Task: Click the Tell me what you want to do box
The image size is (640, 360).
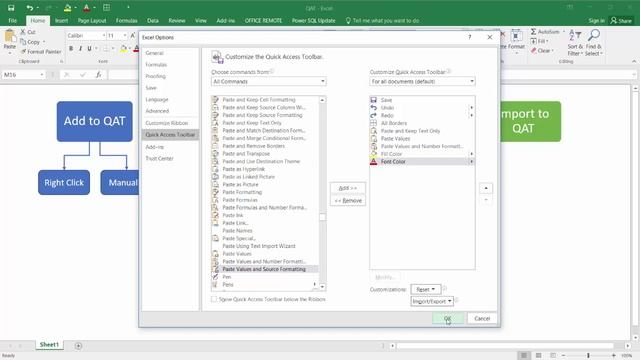Action: [383, 20]
